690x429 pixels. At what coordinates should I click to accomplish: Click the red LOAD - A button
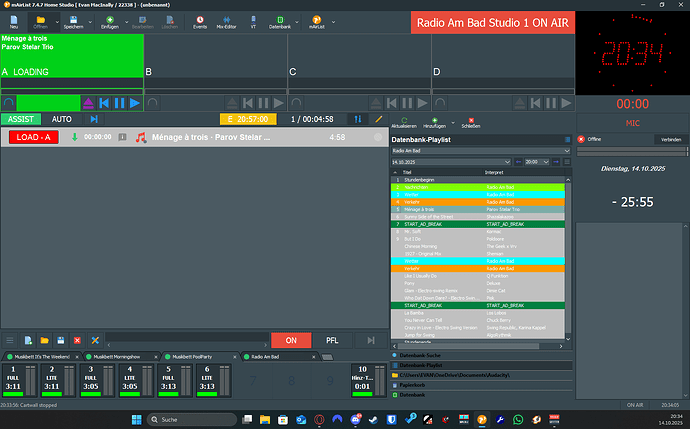(33, 137)
